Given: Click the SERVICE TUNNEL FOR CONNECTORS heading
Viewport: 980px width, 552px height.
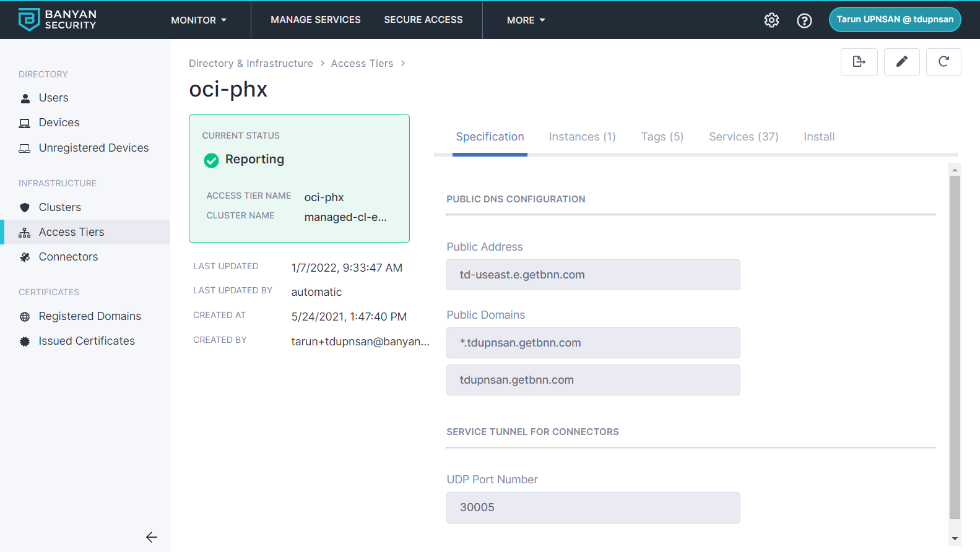Looking at the screenshot, I should 532,432.
